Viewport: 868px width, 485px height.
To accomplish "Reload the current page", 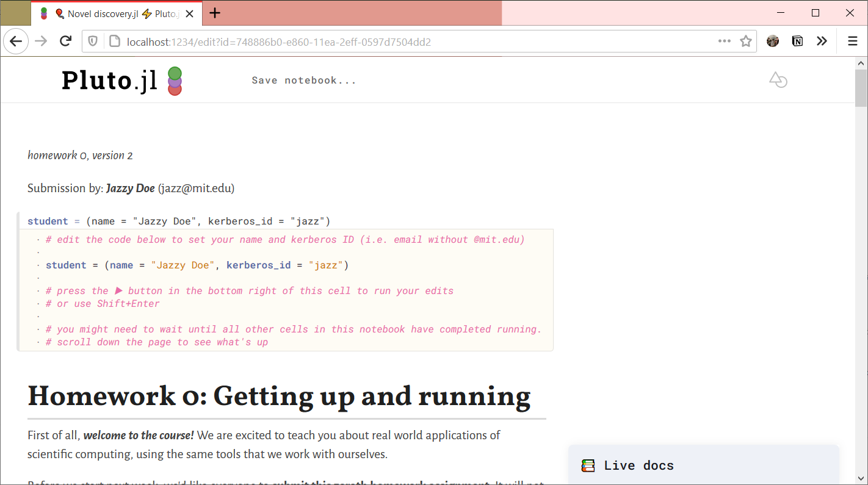I will pyautogui.click(x=66, y=41).
